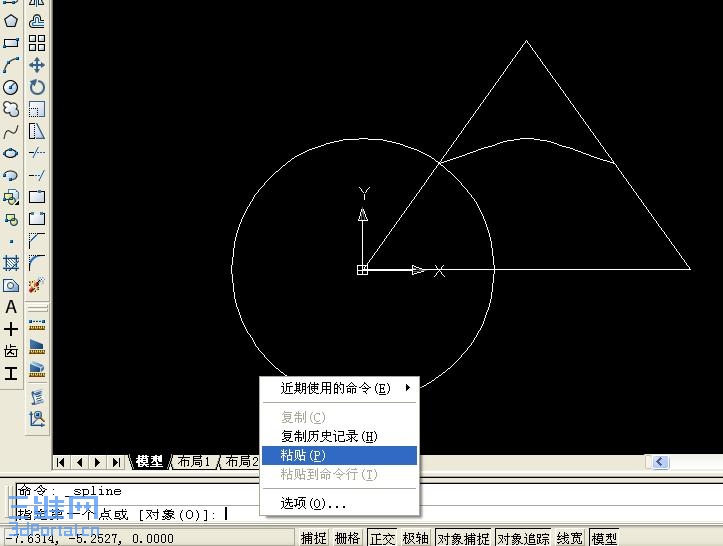Click the List properties scroll icon
Screen dimensions: 723x546
click(x=37, y=397)
